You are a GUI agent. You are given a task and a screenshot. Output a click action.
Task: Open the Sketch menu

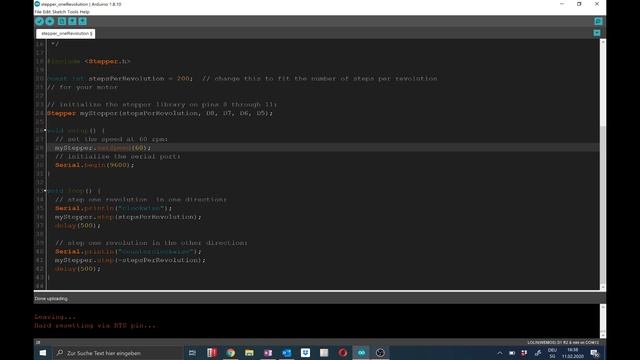coord(59,12)
